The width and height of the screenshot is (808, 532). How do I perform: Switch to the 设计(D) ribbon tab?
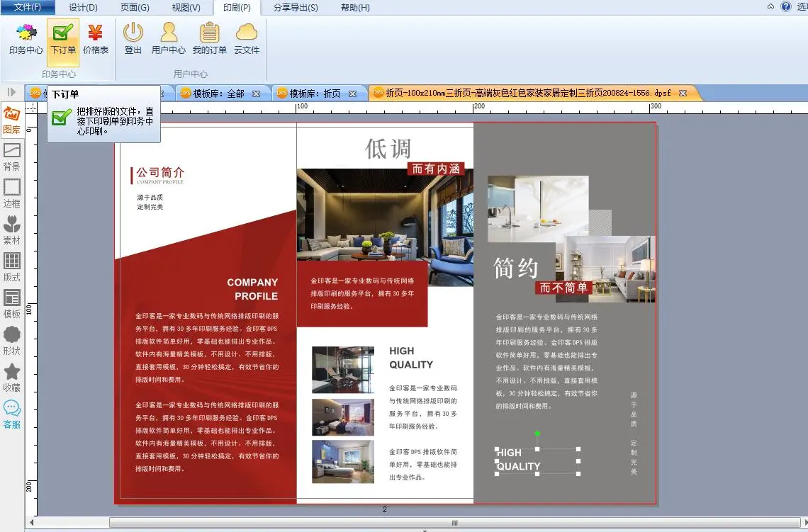coord(83,7)
